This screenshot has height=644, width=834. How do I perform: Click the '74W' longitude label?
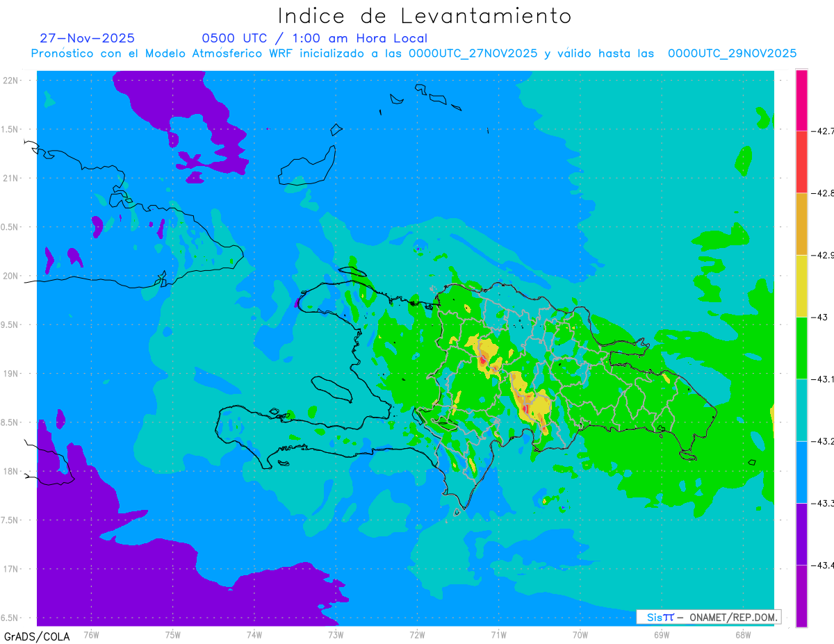[254, 634]
